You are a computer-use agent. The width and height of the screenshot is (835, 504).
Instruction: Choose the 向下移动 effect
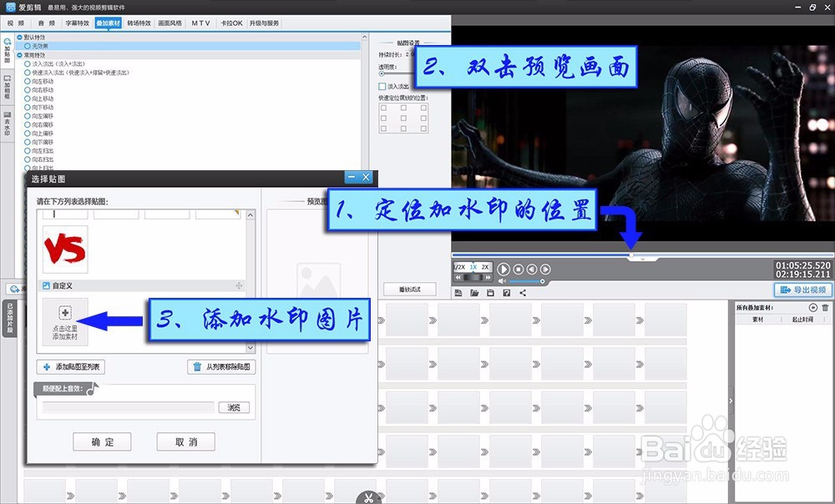(39, 107)
